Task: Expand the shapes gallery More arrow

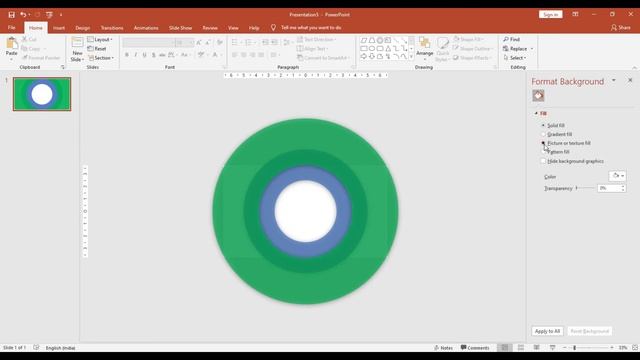Action: 411,58
